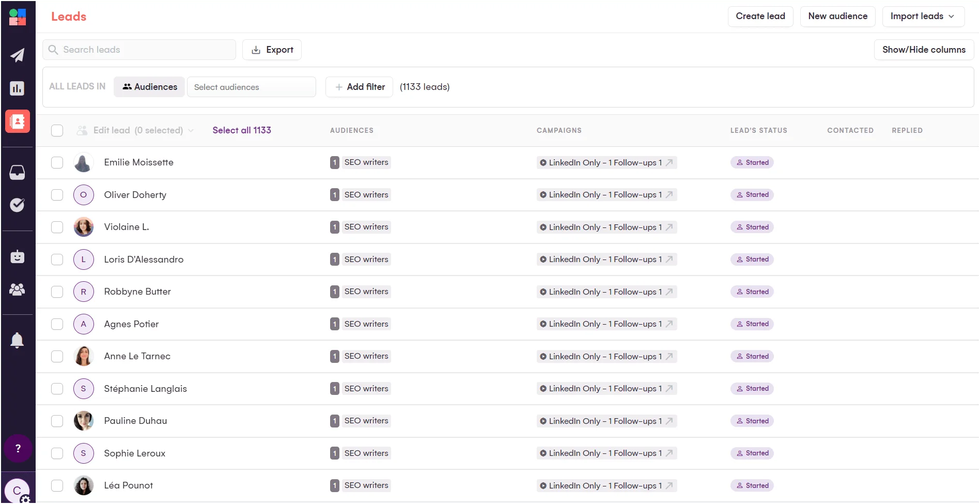Click the Select all 1133 link
The image size is (980, 504).
pos(242,130)
